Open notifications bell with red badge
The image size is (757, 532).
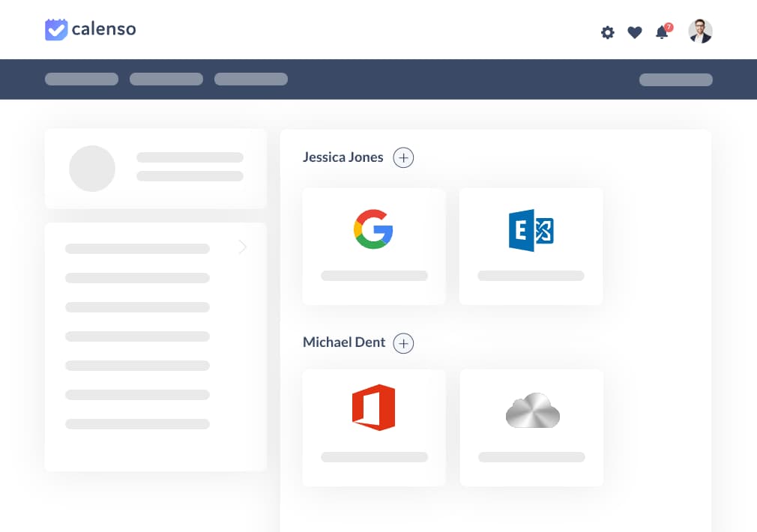click(662, 32)
